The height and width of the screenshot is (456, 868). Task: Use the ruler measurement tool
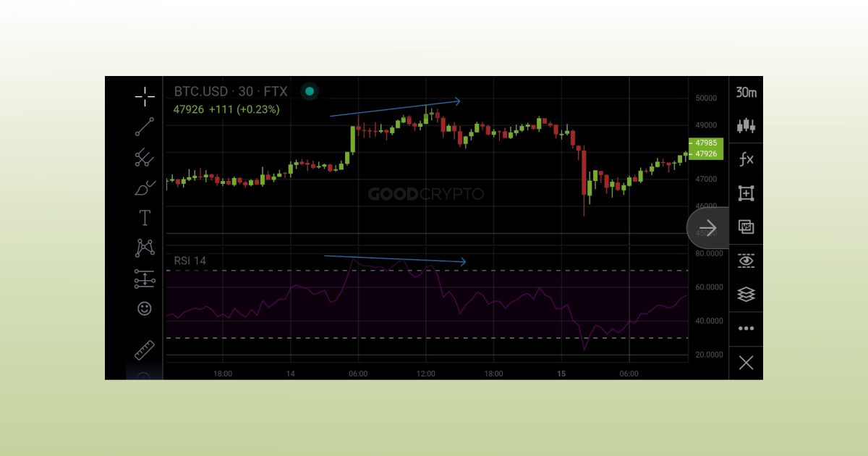(x=144, y=349)
